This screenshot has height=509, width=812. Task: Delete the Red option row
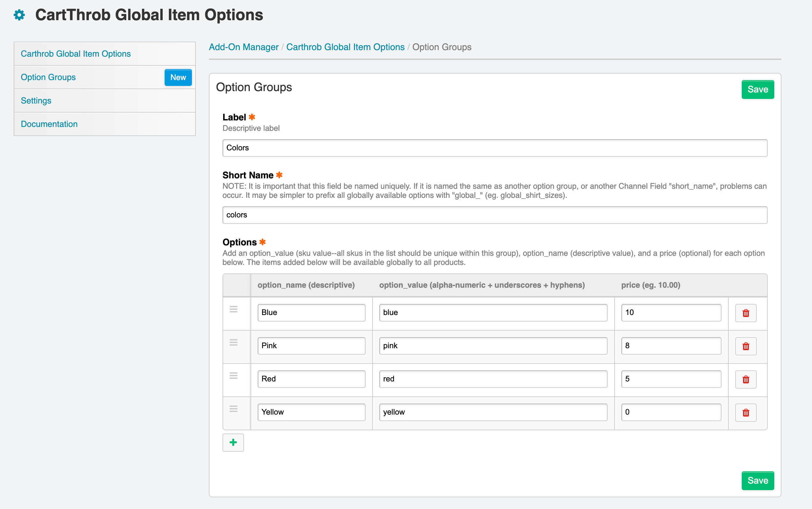coord(746,379)
